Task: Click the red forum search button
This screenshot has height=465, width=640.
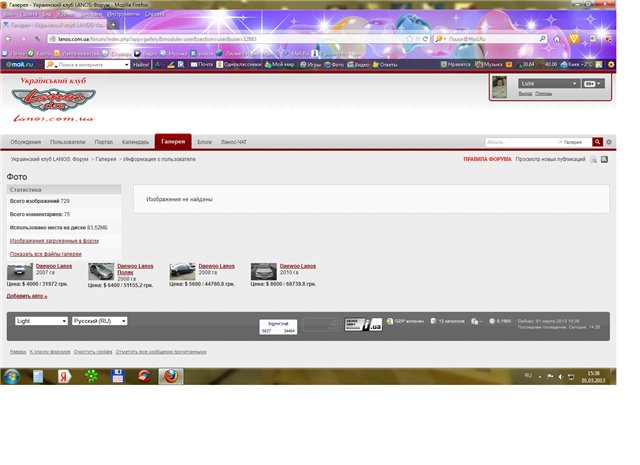Action: [598, 142]
